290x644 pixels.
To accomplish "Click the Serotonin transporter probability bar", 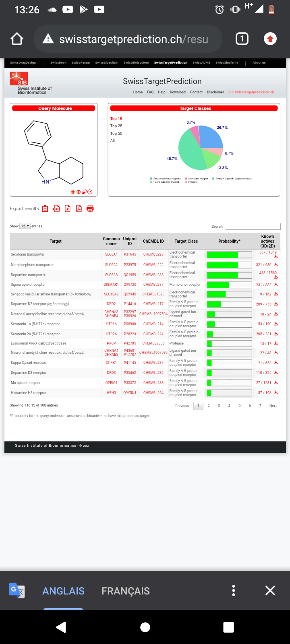I will coord(229,254).
